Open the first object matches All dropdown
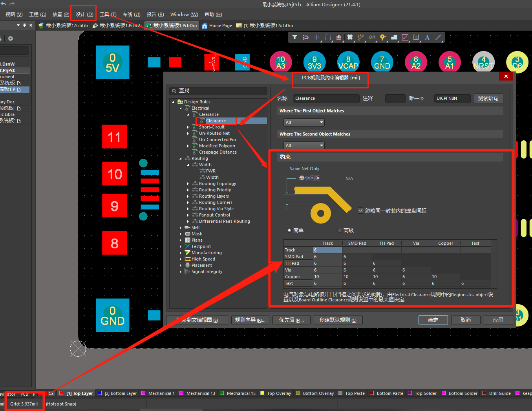 click(x=304, y=122)
